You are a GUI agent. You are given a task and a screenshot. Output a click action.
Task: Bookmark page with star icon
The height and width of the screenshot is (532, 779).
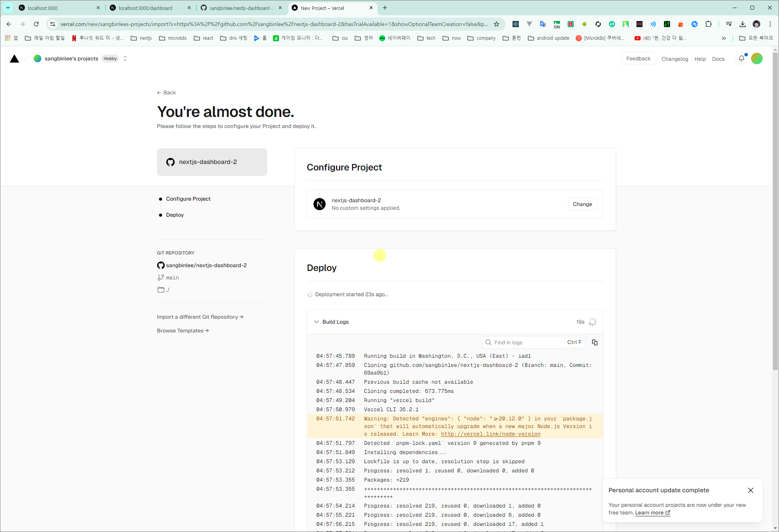click(x=496, y=24)
